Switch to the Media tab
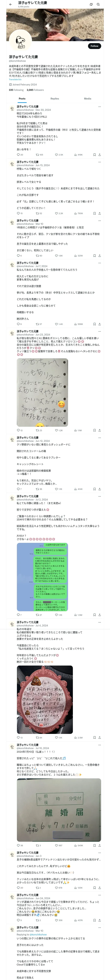This screenshot has width=110, height=980. 87,98
